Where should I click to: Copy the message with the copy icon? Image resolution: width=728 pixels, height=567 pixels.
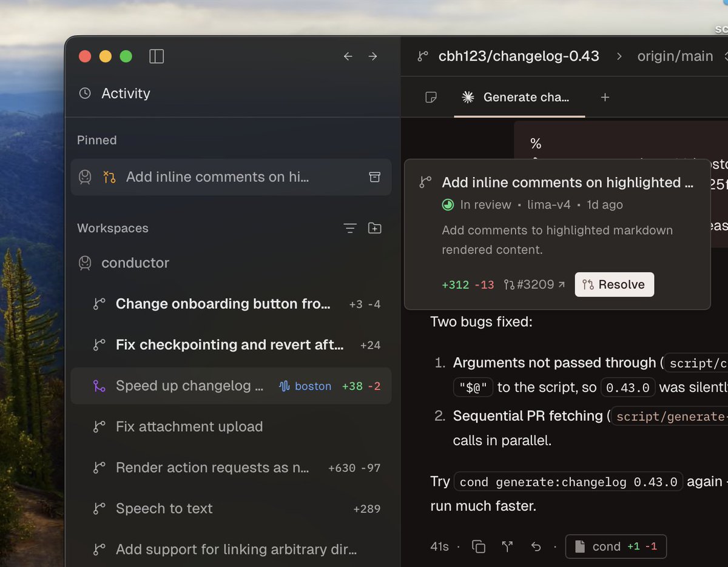479,547
